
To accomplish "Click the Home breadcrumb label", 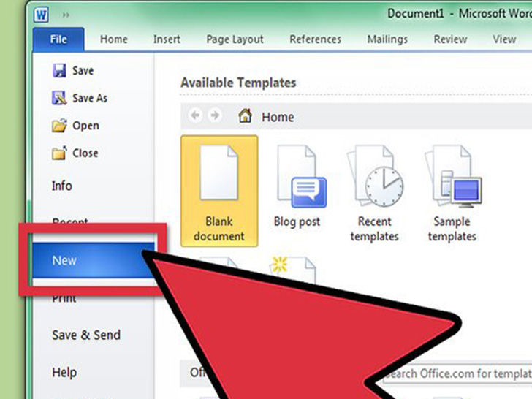I will tap(278, 117).
